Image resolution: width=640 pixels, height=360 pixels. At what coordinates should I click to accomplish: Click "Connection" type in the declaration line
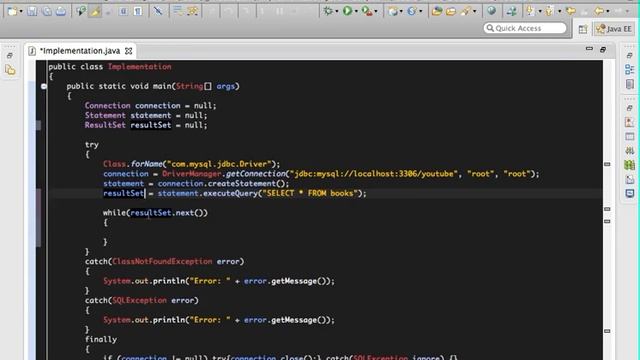(107, 105)
